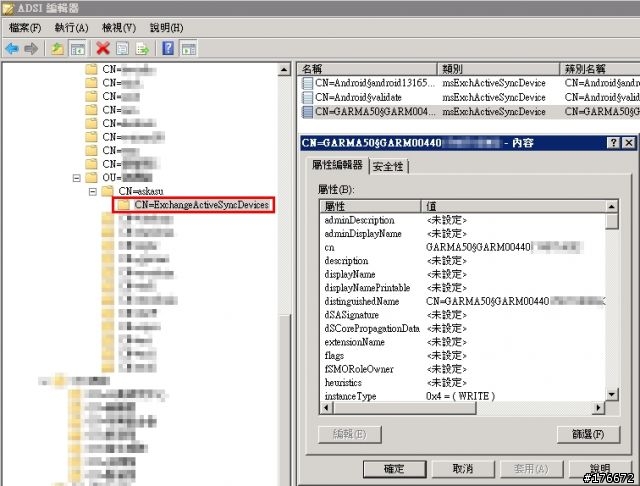
Task: Select the distinguishedName attribute row
Action: point(462,302)
